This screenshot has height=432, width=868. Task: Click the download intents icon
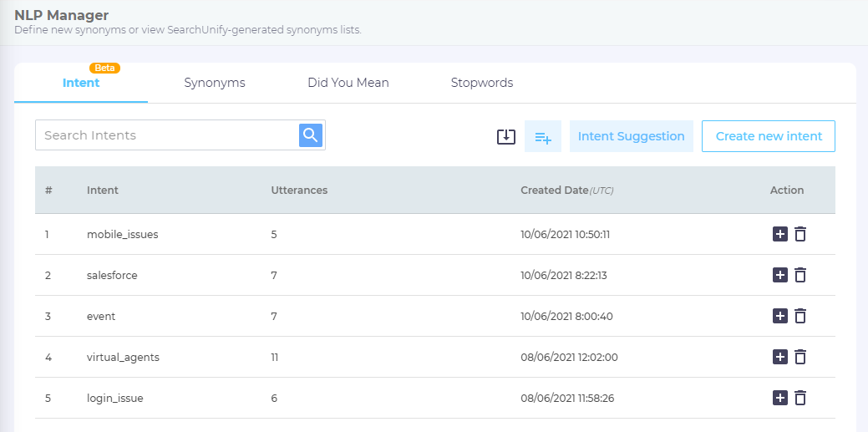point(506,136)
